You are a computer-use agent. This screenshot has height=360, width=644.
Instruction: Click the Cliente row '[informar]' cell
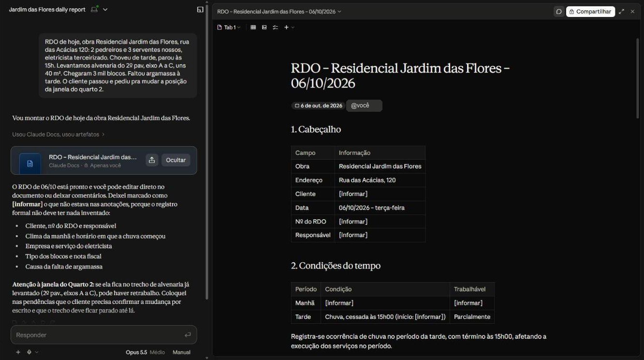click(380, 194)
